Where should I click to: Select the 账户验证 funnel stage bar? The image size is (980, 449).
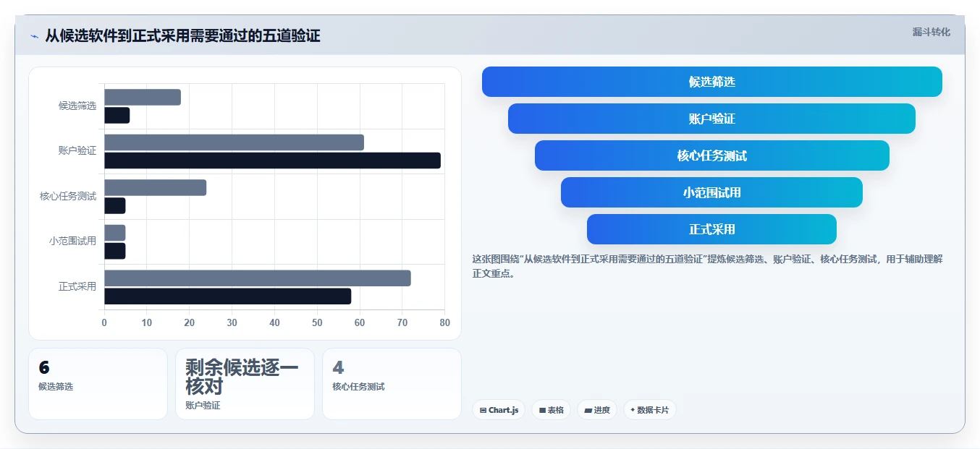tap(712, 119)
